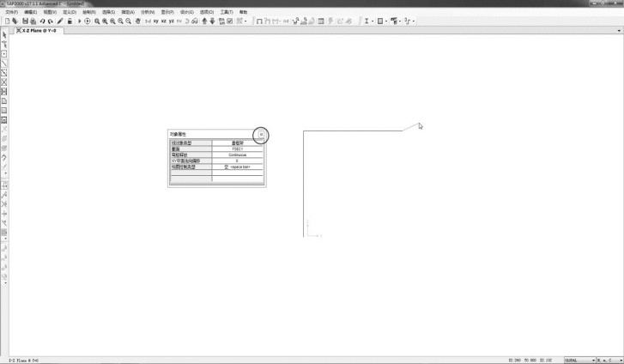Click the FSEC1 section value cell
624x364 pixels.
point(238,149)
